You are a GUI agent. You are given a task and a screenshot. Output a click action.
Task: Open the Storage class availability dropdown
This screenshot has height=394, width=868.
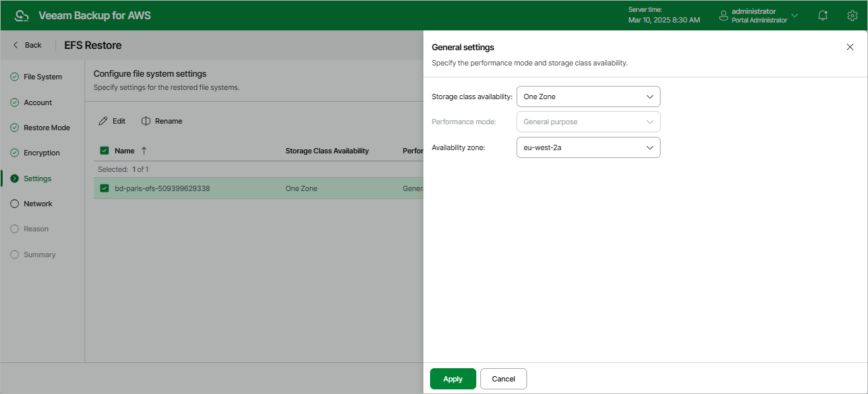pyautogui.click(x=588, y=97)
